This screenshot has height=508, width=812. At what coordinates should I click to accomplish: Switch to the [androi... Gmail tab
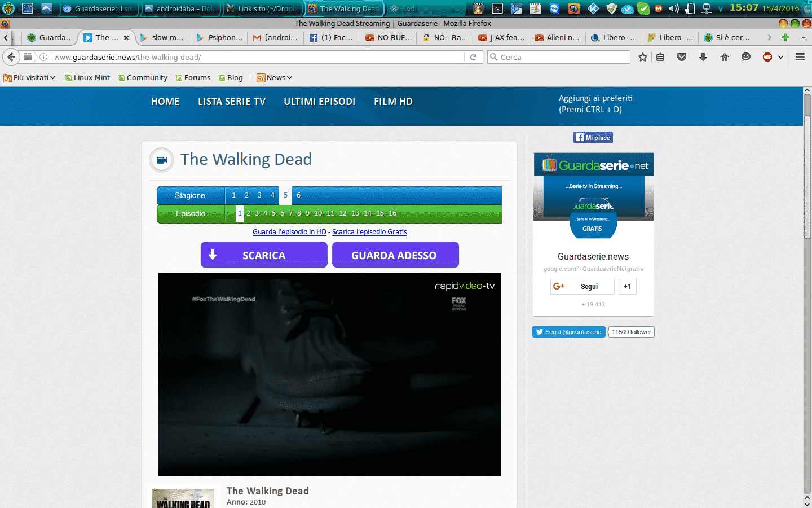[x=275, y=37]
